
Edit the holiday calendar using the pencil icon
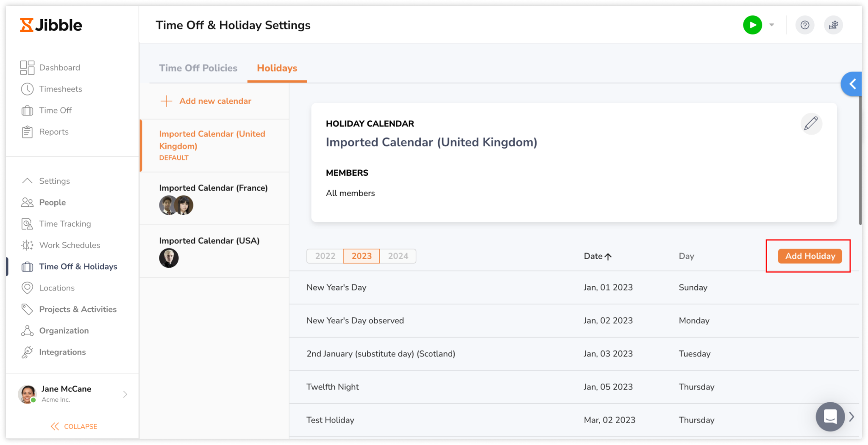click(811, 124)
